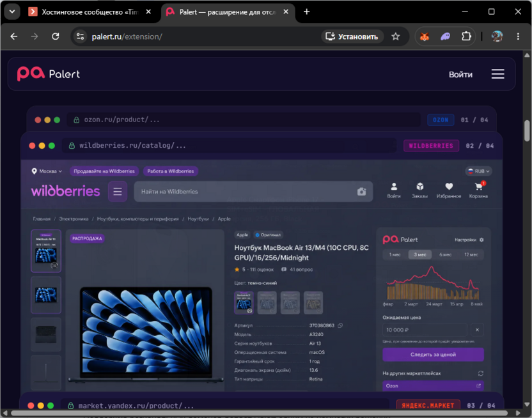Screen dimensions: 532x418
Task: Open Palert Настройки gear
Action: coord(469,240)
